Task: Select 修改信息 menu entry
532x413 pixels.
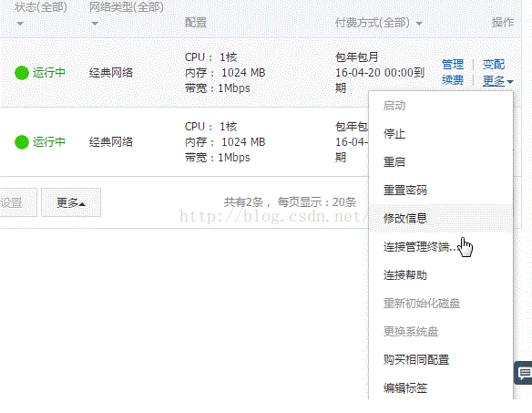Action: point(441,218)
